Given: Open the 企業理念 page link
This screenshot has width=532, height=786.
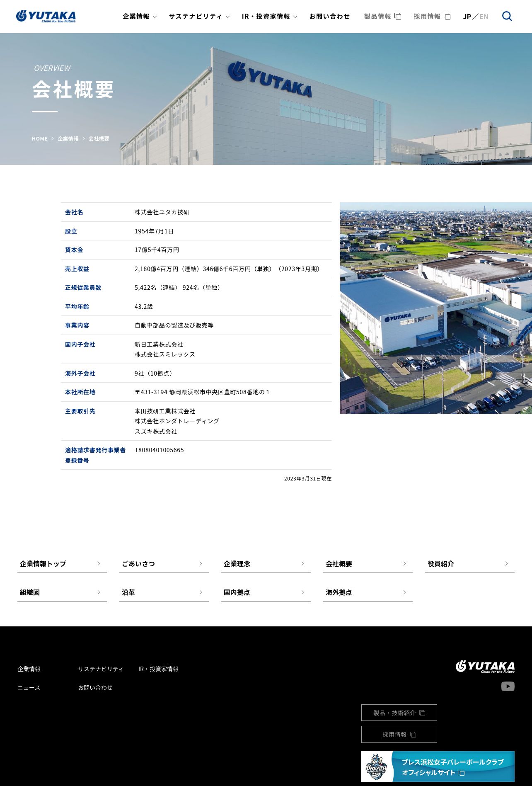Looking at the screenshot, I should (x=266, y=564).
